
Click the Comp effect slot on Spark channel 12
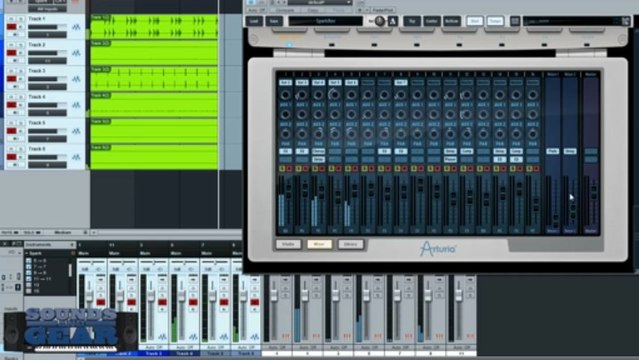(x=467, y=151)
